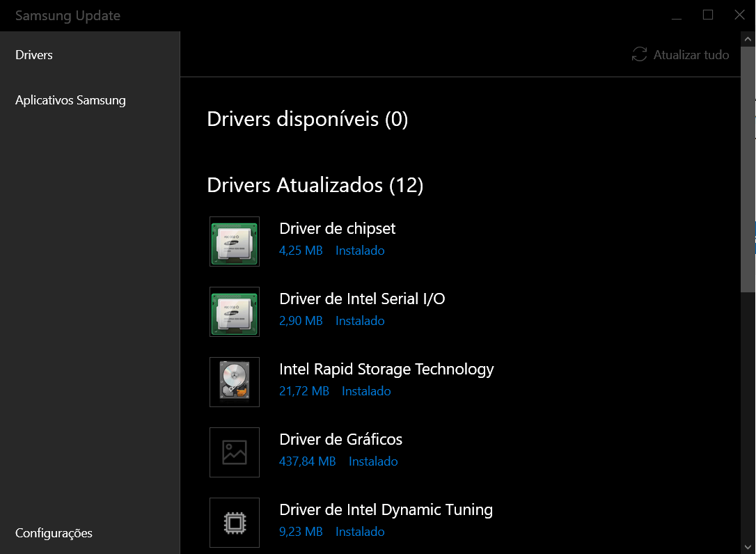This screenshot has width=756, height=554.
Task: Select the Driver de Gráficos picture icon
Action: [x=235, y=452]
